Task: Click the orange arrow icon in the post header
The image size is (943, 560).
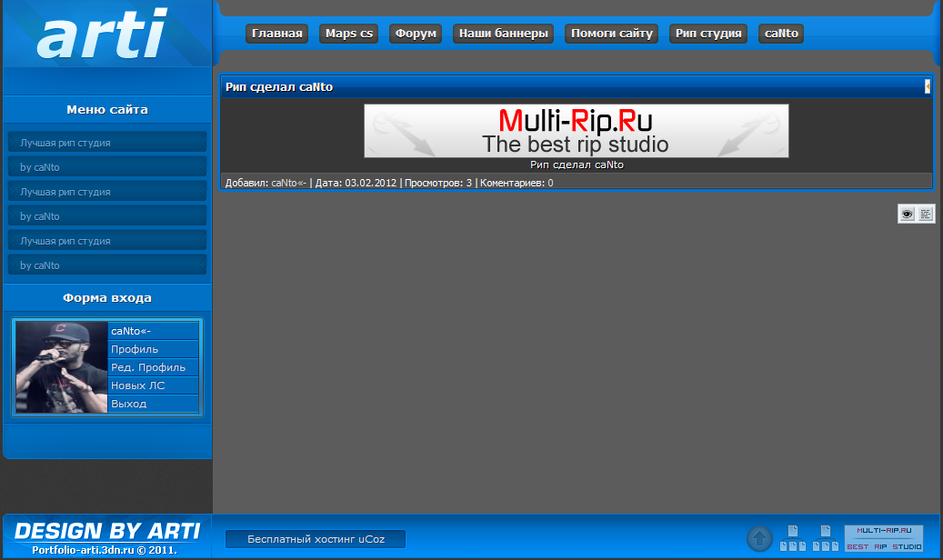Action: click(928, 87)
